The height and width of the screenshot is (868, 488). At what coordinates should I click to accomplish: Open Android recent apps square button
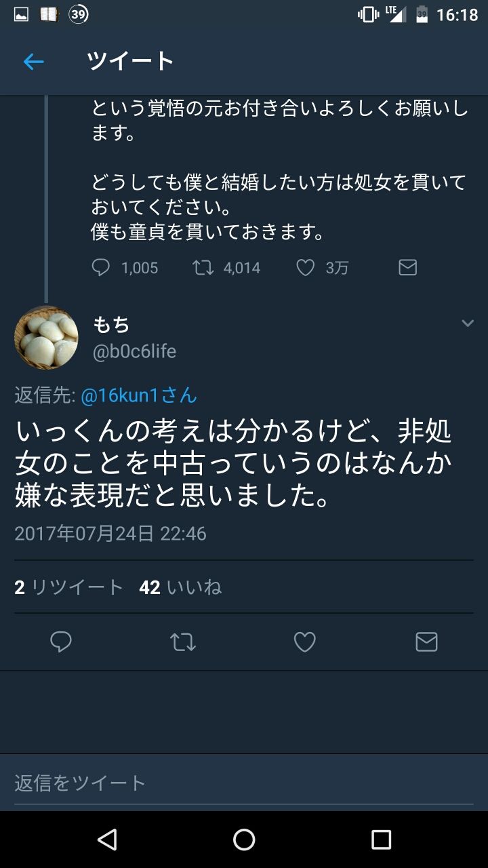[x=381, y=840]
